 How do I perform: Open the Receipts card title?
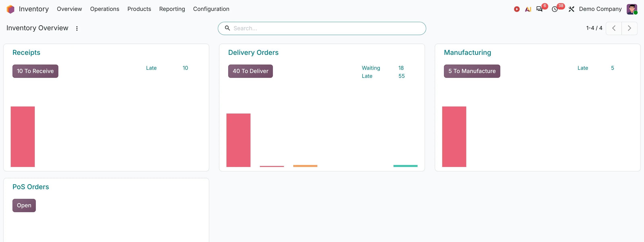26,53
